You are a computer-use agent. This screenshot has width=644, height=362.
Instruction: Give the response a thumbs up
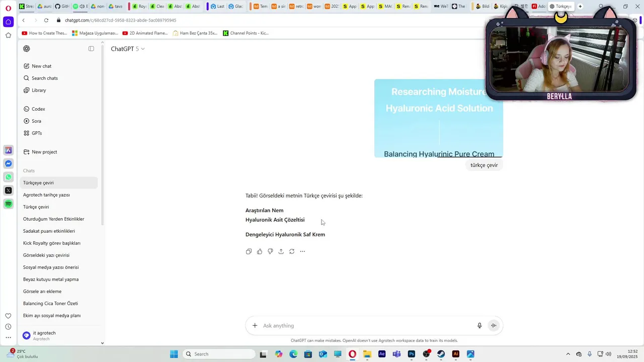[x=260, y=251]
